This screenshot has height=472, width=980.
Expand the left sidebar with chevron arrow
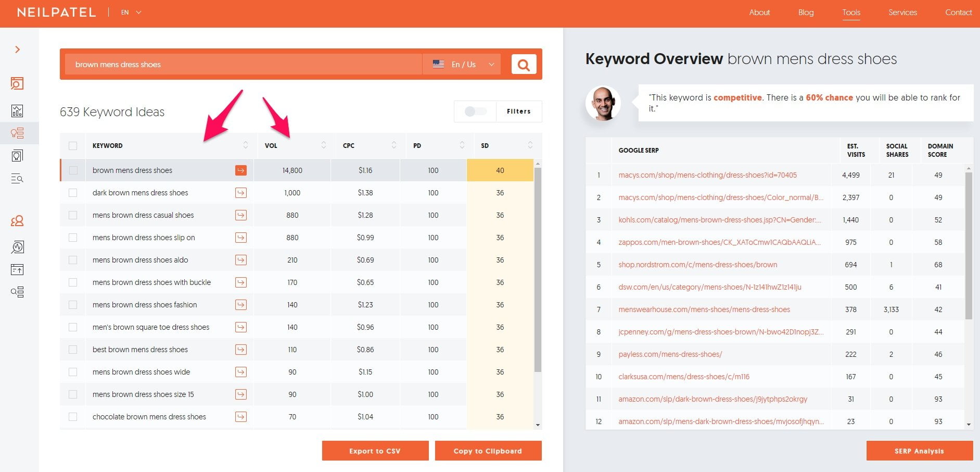tap(17, 49)
